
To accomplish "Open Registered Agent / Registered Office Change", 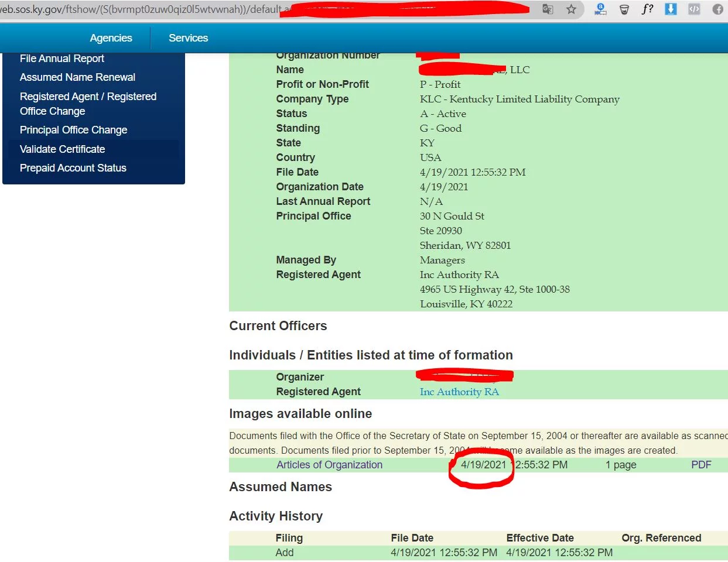I will 88,104.
